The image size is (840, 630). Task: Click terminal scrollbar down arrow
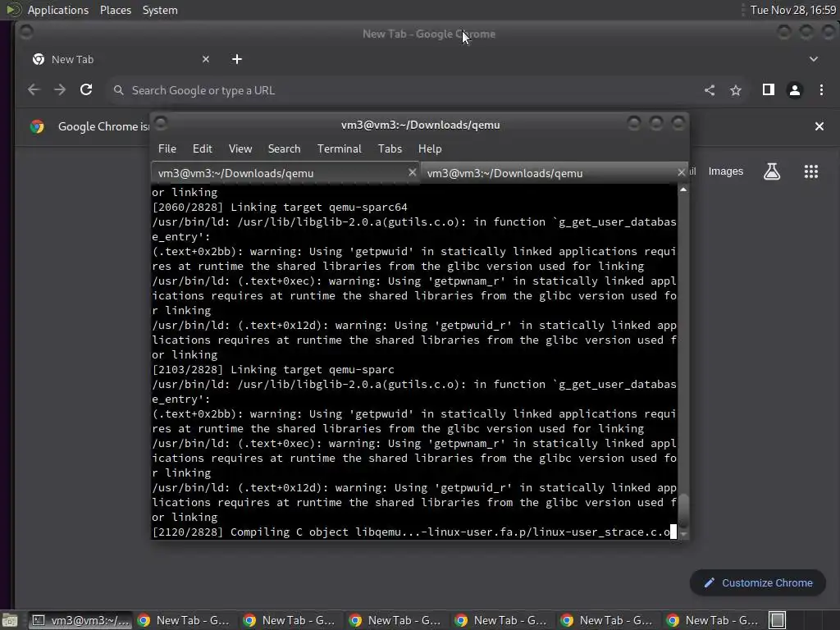point(683,535)
